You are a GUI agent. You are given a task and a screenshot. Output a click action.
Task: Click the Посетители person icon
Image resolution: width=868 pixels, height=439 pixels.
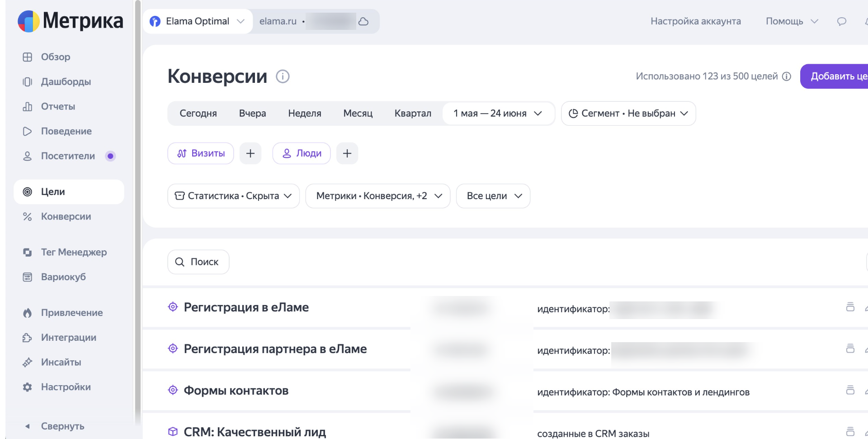[28, 156]
